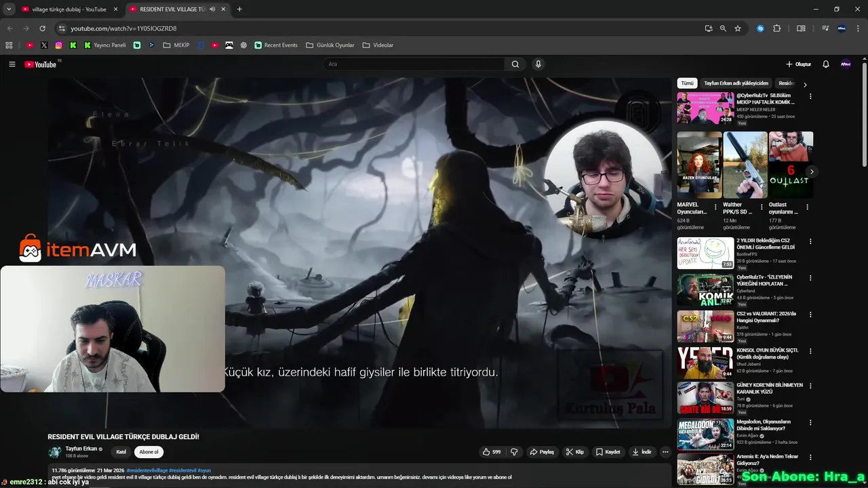Open the MEKİP bookmarks folder
The image size is (868, 488).
pos(176,45)
